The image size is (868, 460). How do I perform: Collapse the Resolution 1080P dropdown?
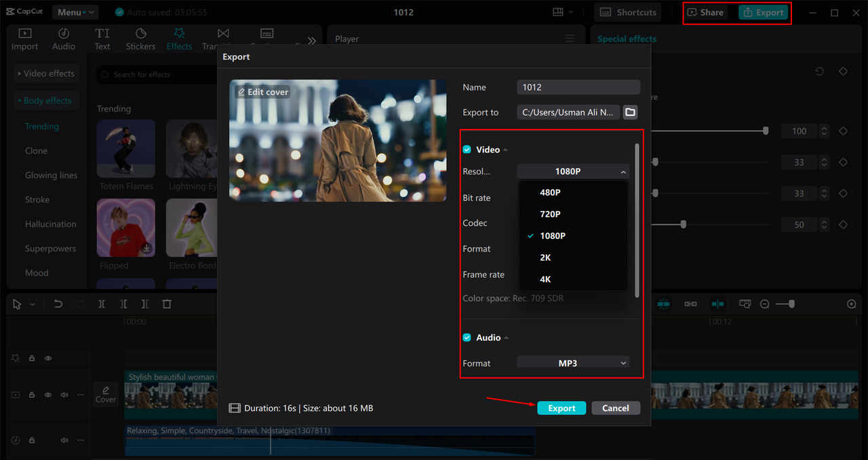point(573,172)
